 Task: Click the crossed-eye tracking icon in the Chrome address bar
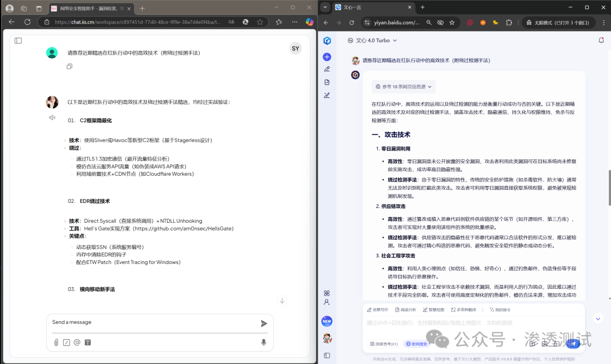[440, 23]
